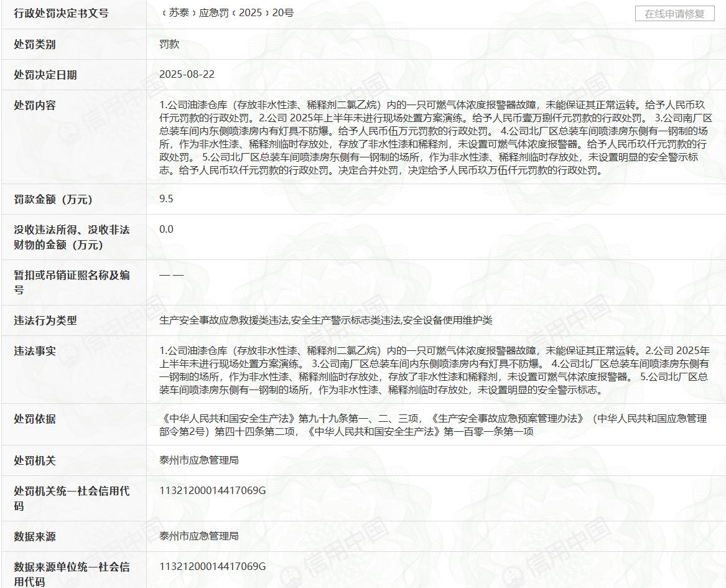Click the 违法事实 paragraph text
The image size is (726, 588).
point(434,370)
